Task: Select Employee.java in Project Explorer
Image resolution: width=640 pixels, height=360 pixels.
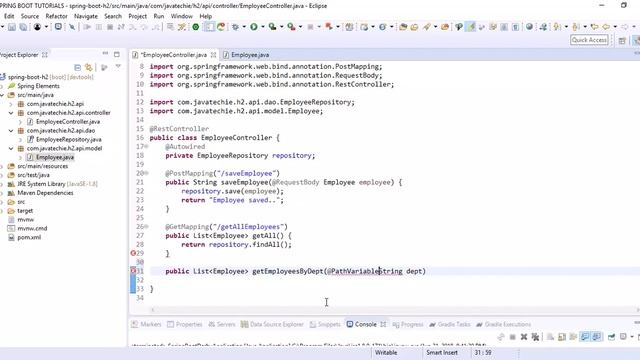Action: pos(55,157)
